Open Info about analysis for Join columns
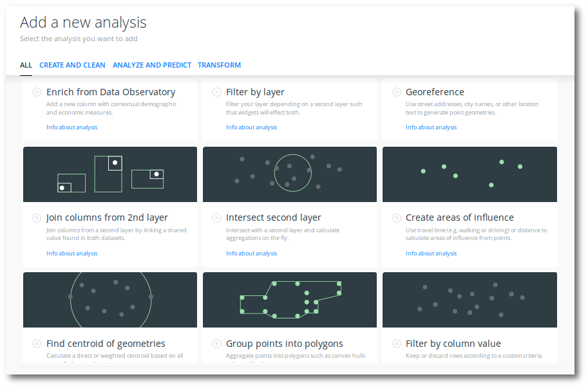 pyautogui.click(x=71, y=254)
